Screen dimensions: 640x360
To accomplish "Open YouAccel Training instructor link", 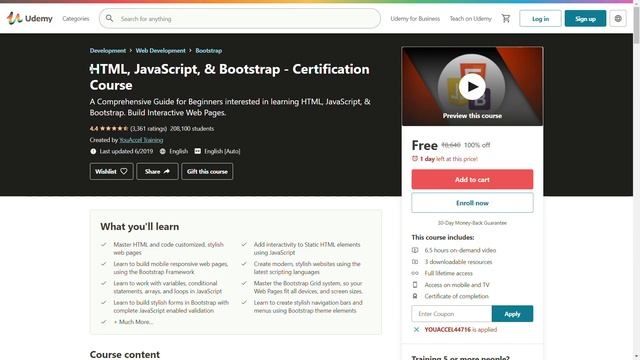I will 141,140.
